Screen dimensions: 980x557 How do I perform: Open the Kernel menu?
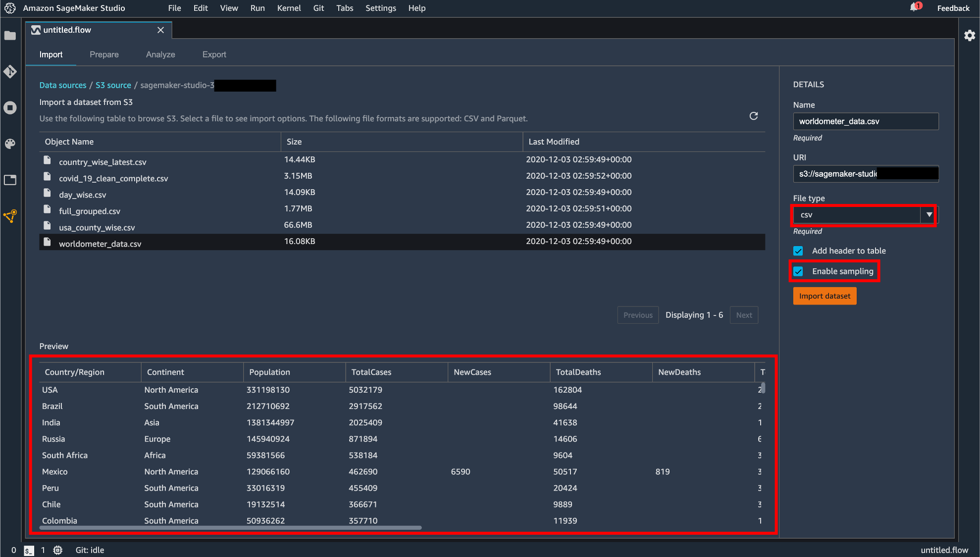289,8
